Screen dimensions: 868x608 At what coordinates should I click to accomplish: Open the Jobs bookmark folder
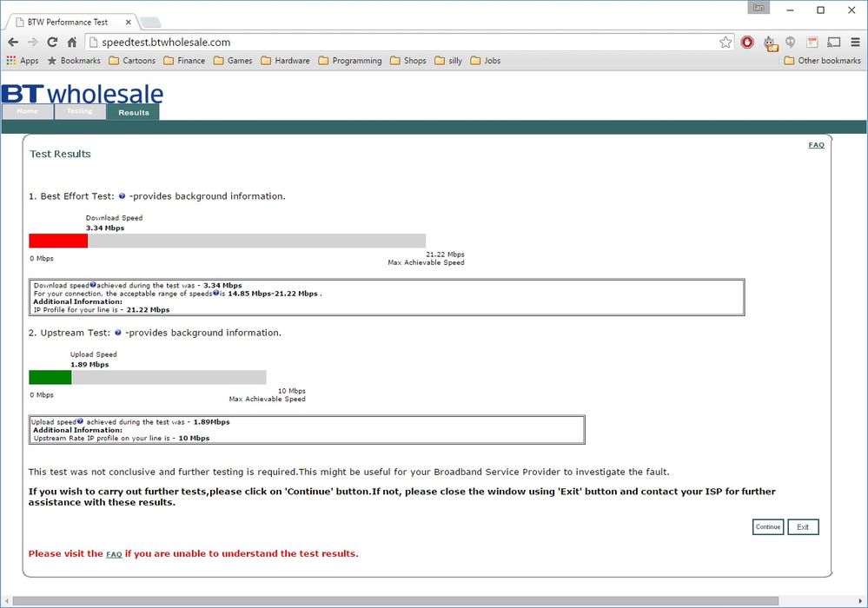486,60
